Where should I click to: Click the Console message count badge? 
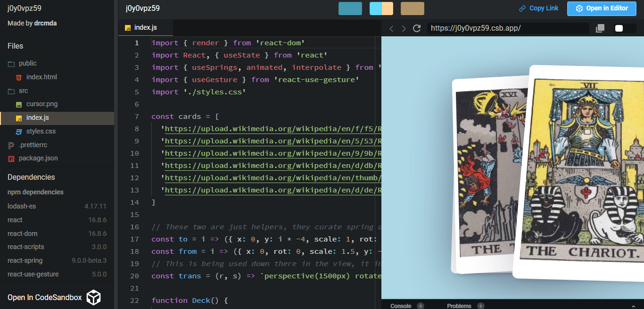coord(420,306)
